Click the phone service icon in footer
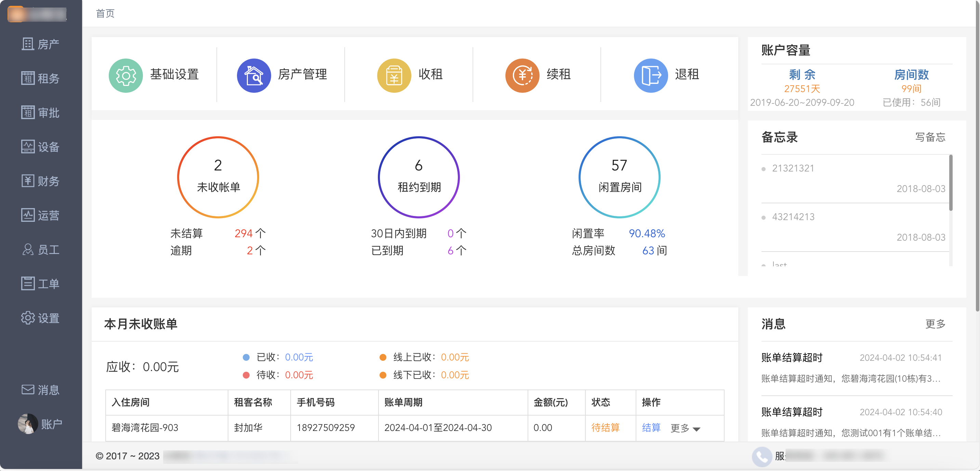980x471 pixels. click(x=762, y=456)
